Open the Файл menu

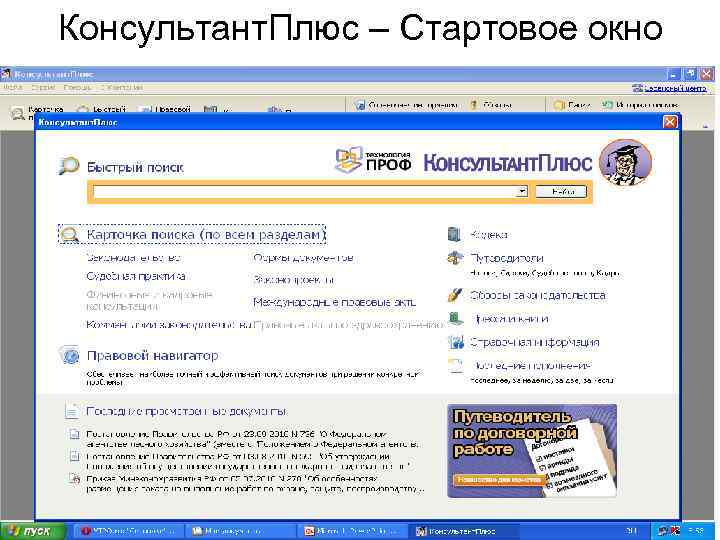coord(12,87)
